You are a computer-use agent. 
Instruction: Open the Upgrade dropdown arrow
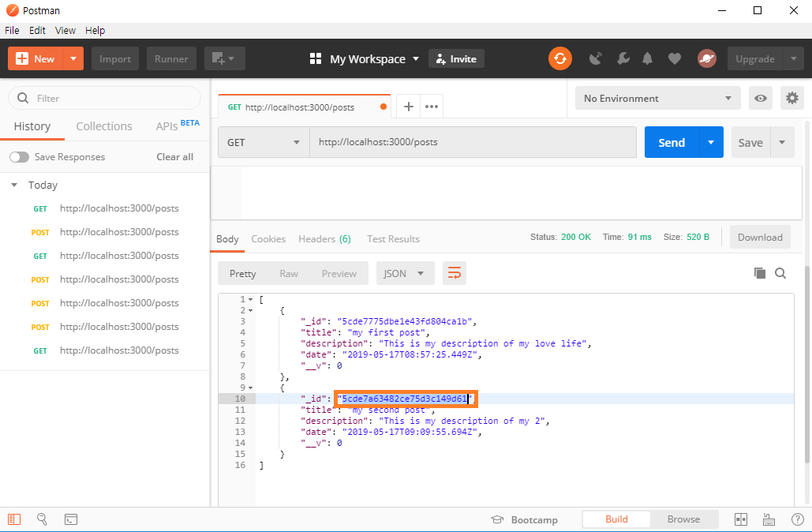[x=793, y=58]
